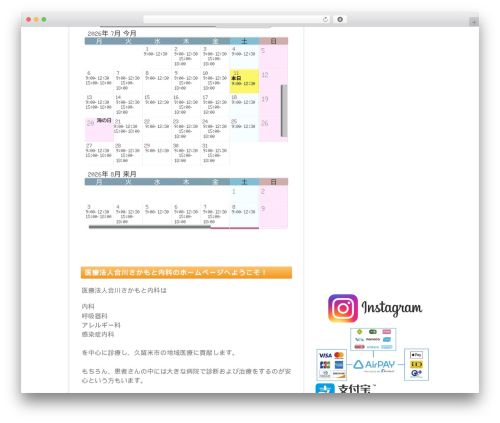
Task: Click the calendar horizontal scrollbar thumb
Action: tap(150, 227)
